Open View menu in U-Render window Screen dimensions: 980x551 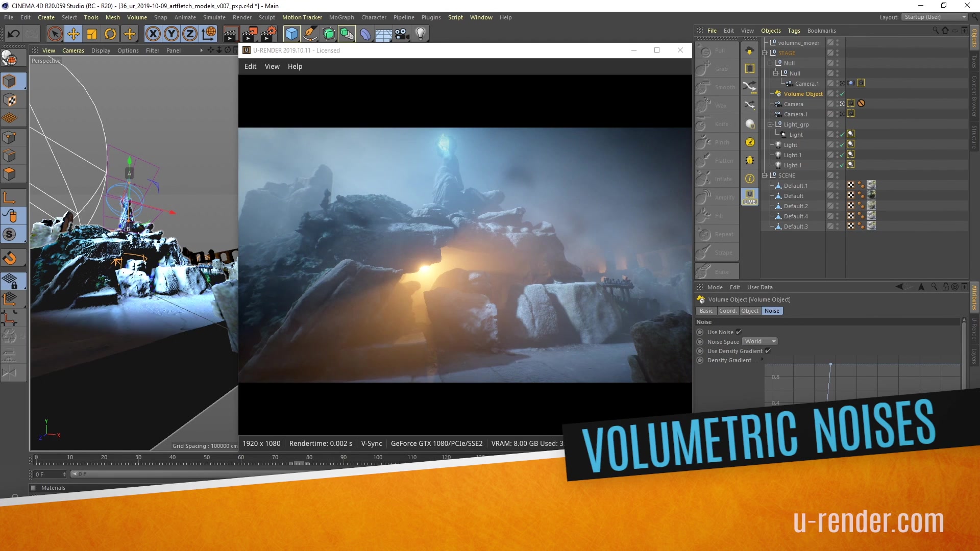272,66
